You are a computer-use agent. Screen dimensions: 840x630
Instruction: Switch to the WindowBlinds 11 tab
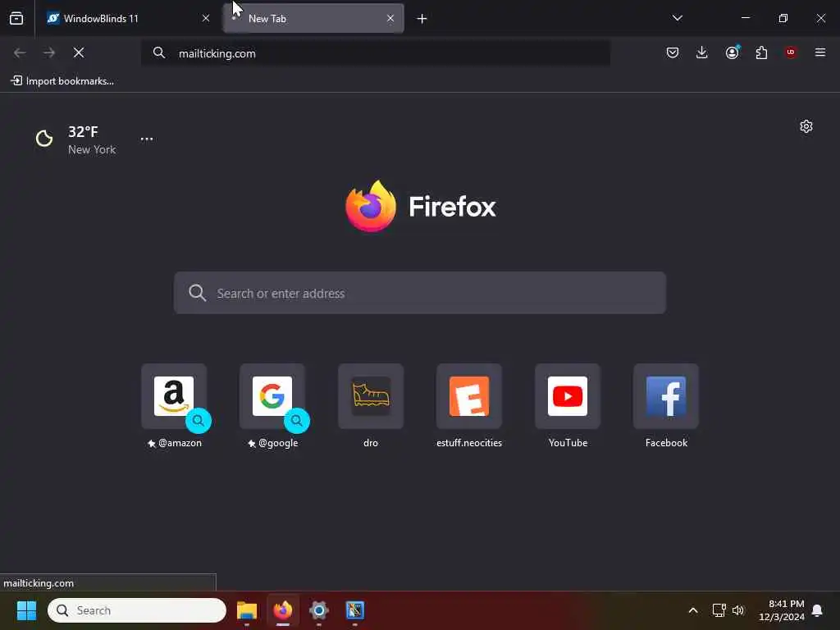point(129,19)
